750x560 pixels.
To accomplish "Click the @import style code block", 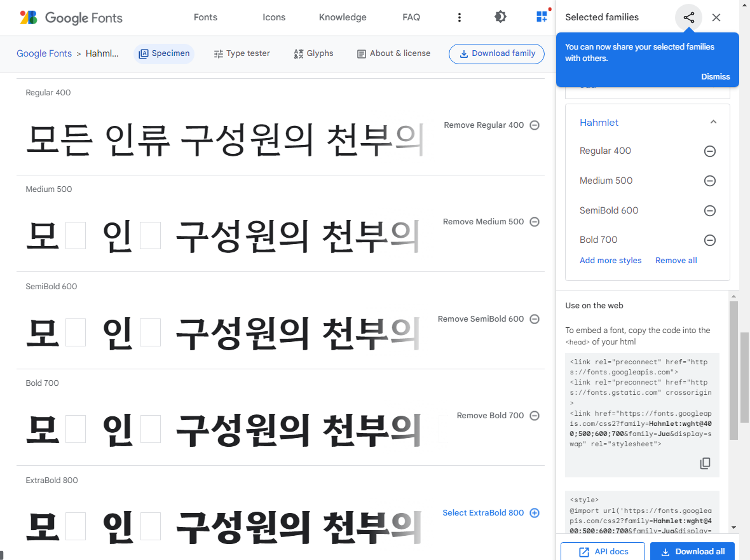I will pyautogui.click(x=642, y=513).
